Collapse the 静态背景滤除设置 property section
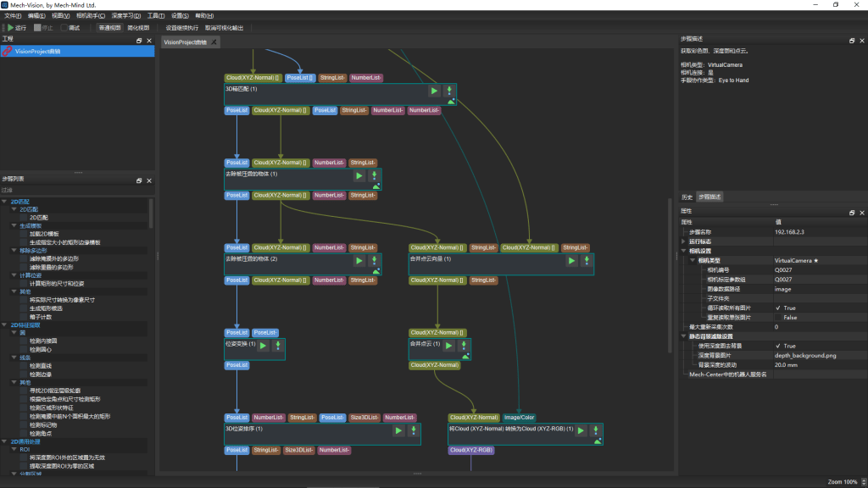This screenshot has width=868, height=488. pyautogui.click(x=684, y=336)
